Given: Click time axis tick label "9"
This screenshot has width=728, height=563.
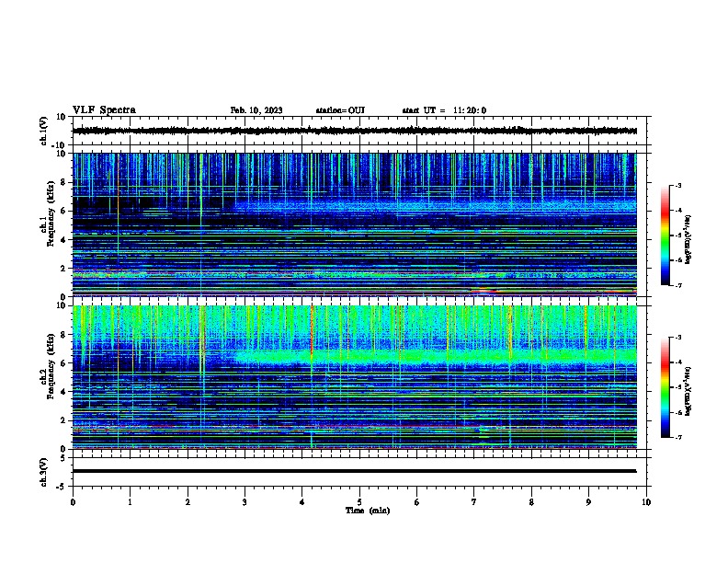Looking at the screenshot, I should coord(588,502).
